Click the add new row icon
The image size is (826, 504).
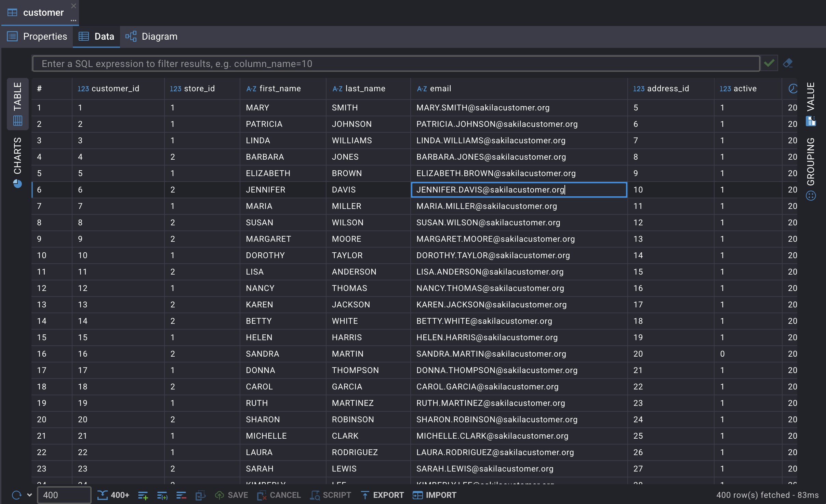click(x=143, y=495)
